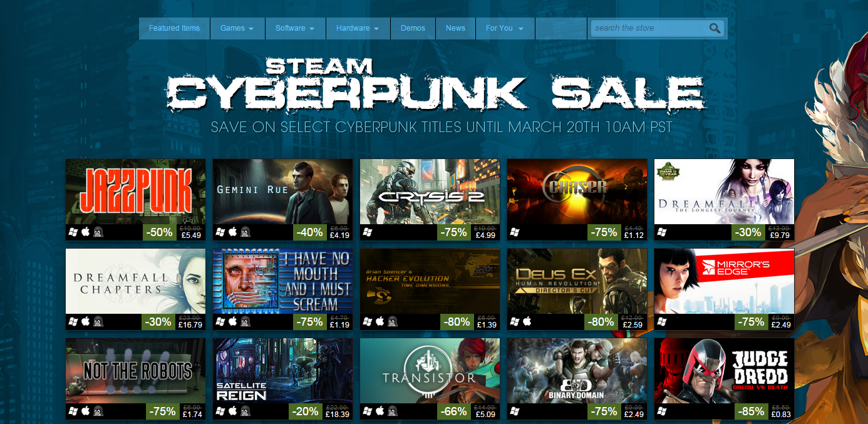
Task: Select the Mac icon under Not The Robots
Action: coord(86,411)
